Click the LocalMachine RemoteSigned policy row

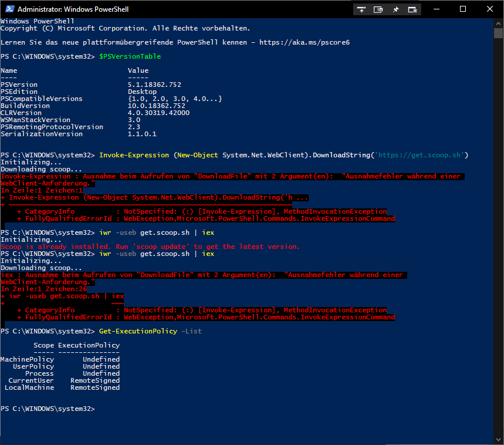click(x=62, y=387)
